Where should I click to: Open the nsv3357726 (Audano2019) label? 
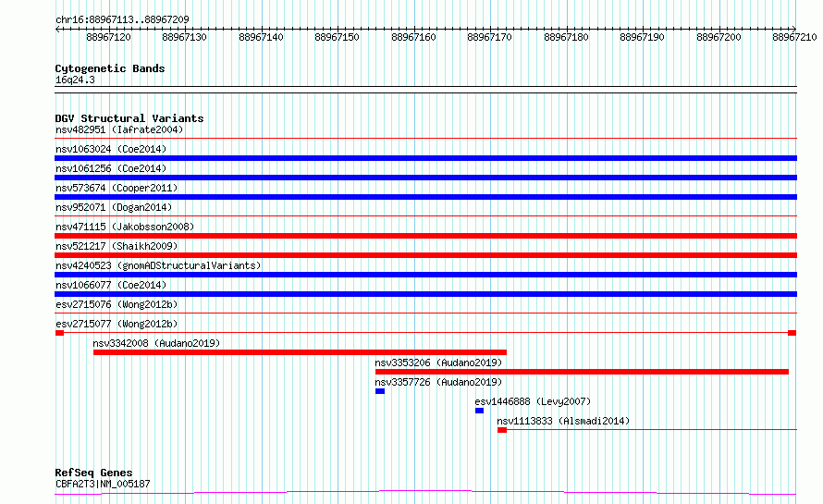[438, 382]
